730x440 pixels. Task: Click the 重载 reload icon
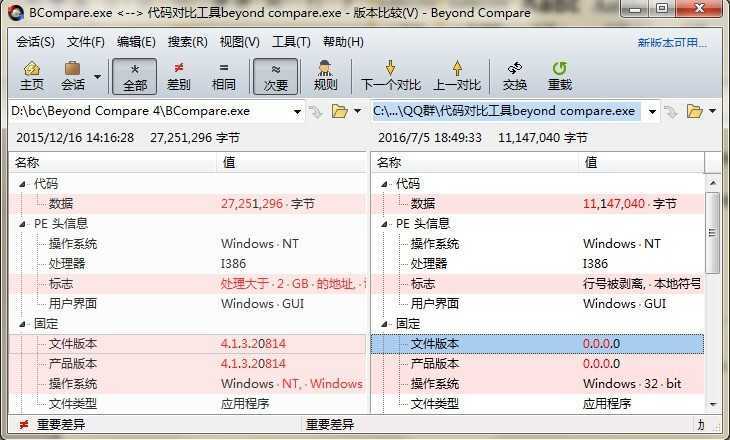[560, 76]
